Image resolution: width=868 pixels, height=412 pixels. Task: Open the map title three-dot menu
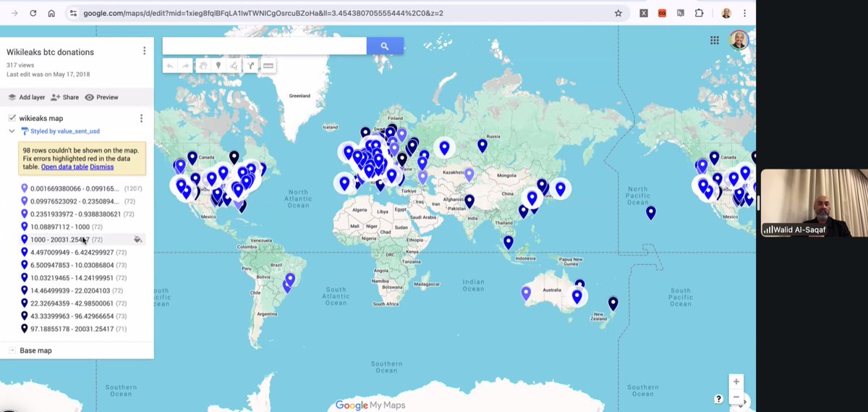click(144, 51)
